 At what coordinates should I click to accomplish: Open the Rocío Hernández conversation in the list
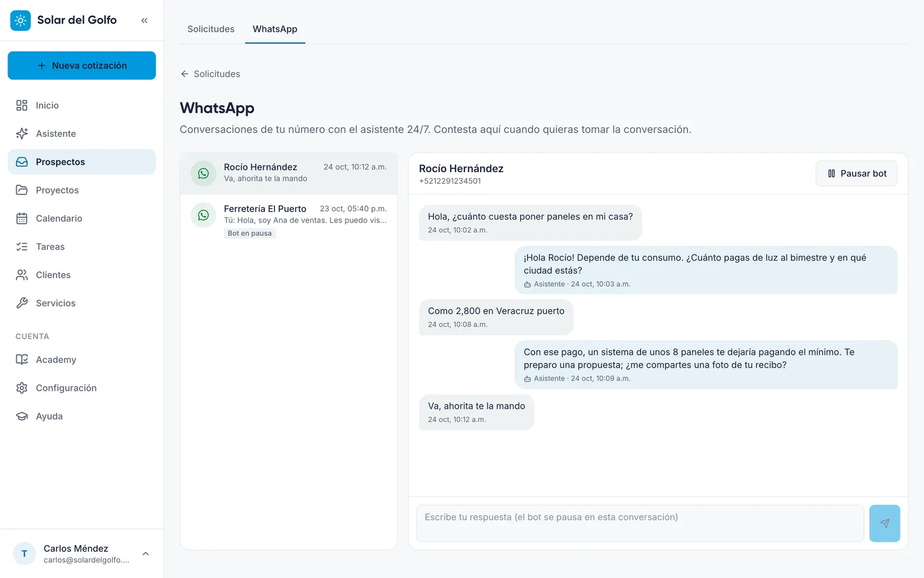(289, 173)
